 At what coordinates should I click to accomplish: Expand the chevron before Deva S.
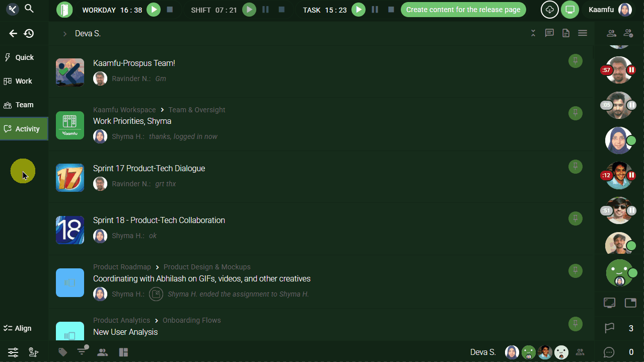(64, 34)
